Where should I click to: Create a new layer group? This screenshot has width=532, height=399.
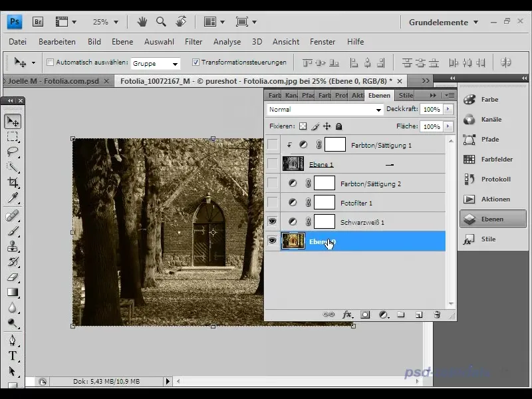pyautogui.click(x=401, y=315)
